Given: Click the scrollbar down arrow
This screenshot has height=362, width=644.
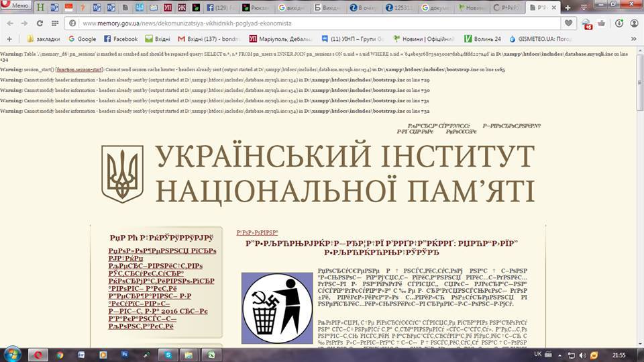Looking at the screenshot, I should [640, 344].
